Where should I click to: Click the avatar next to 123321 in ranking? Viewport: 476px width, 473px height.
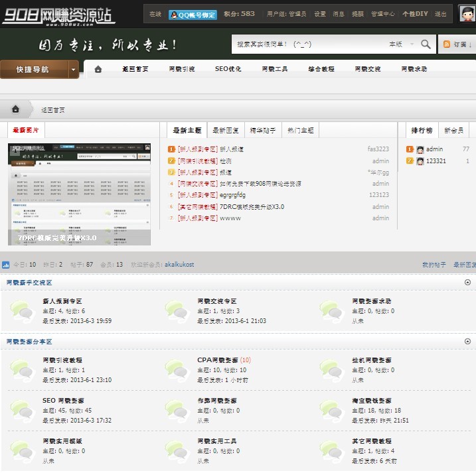coord(420,161)
